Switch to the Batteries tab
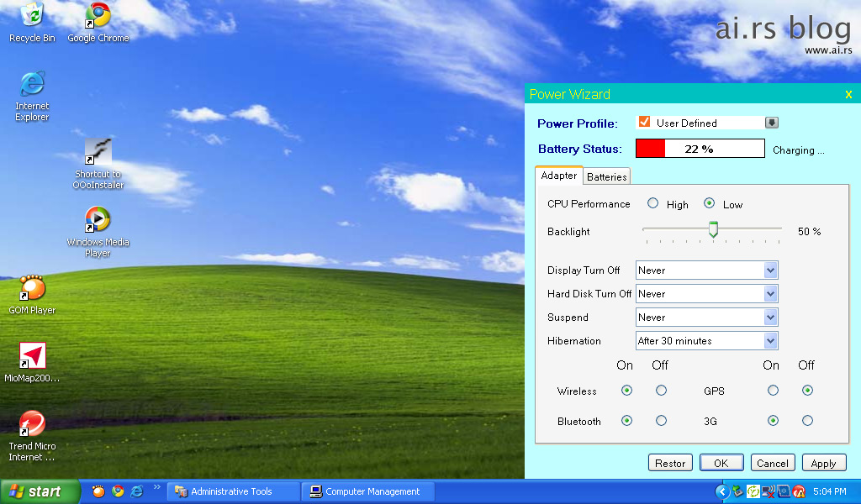Screen dimensions: 861x504 607,176
